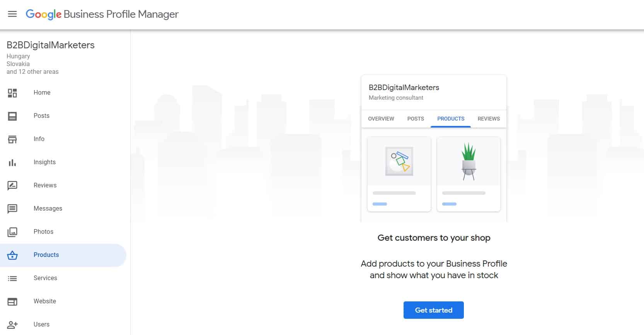
Task: Click the Photos gallery icon
Action: [12, 232]
